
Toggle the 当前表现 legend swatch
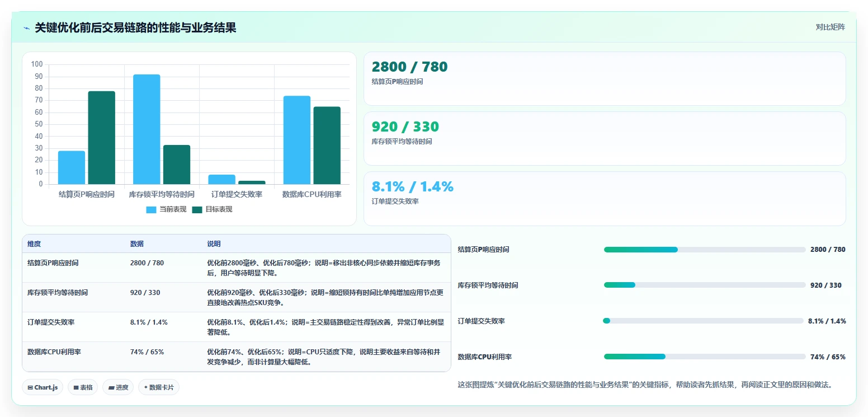[x=151, y=209]
